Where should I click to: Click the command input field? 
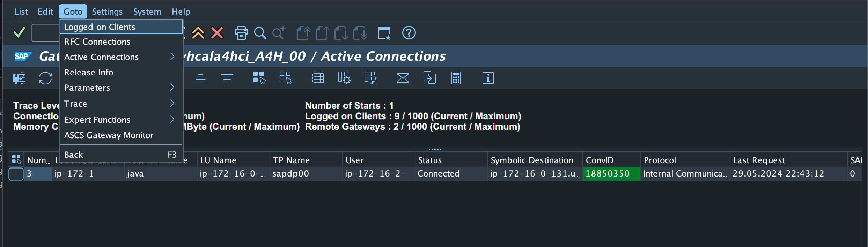click(x=45, y=33)
